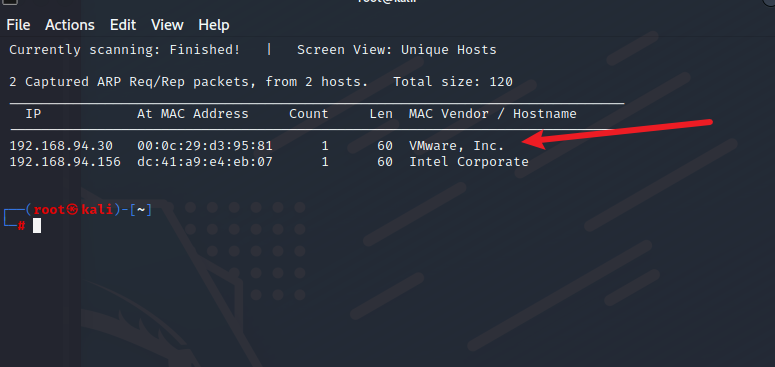Click the Count column header
The image size is (775, 367).
click(308, 114)
